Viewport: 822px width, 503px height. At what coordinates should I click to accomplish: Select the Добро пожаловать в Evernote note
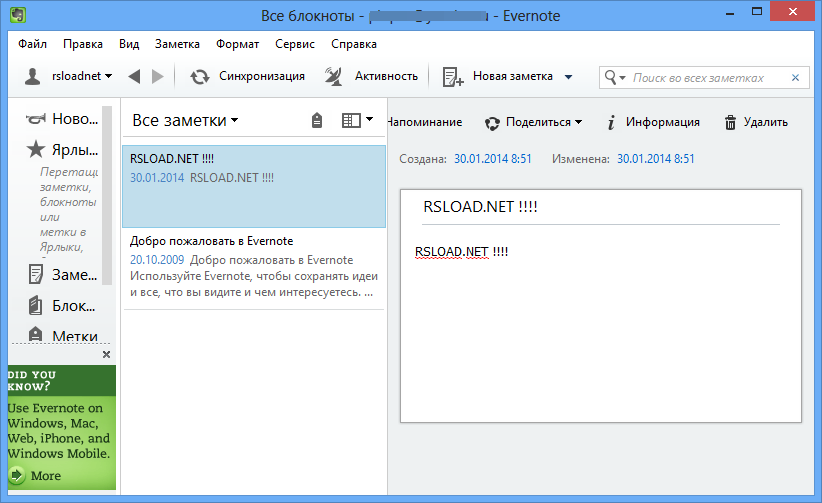point(254,269)
